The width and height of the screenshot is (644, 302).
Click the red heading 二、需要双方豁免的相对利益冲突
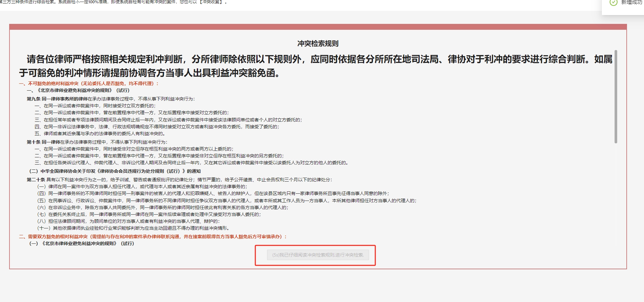pyautogui.click(x=153, y=237)
